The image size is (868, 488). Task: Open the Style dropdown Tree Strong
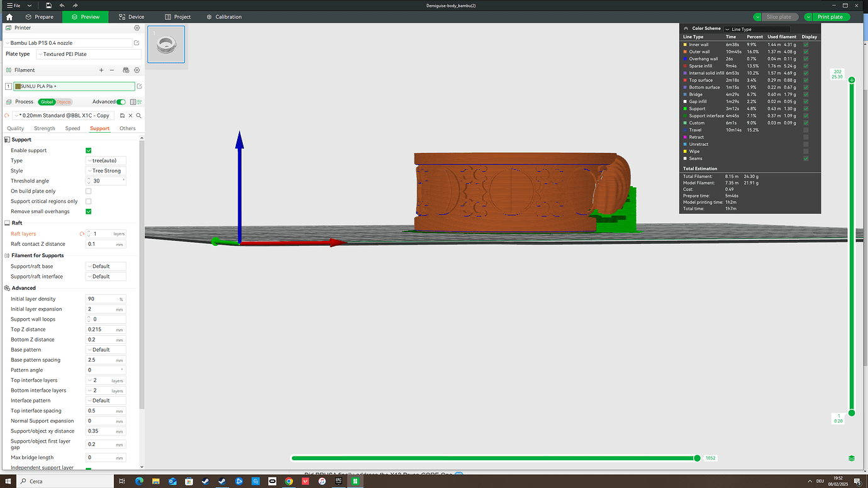pyautogui.click(x=106, y=170)
